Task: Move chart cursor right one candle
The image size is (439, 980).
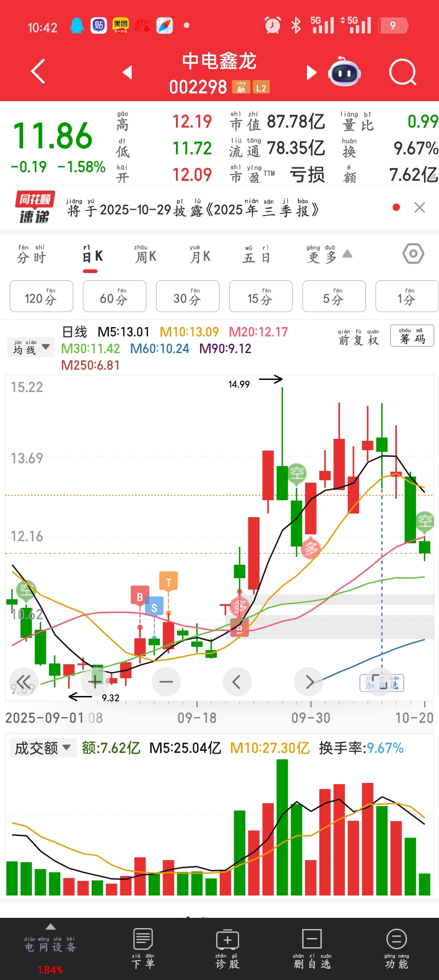Action: point(309,681)
